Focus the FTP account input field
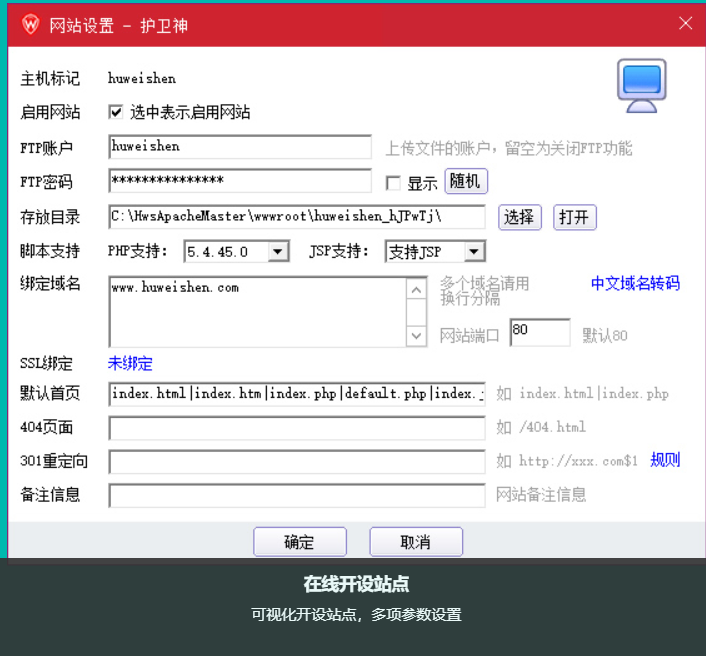This screenshot has height=656, width=706. (240, 147)
